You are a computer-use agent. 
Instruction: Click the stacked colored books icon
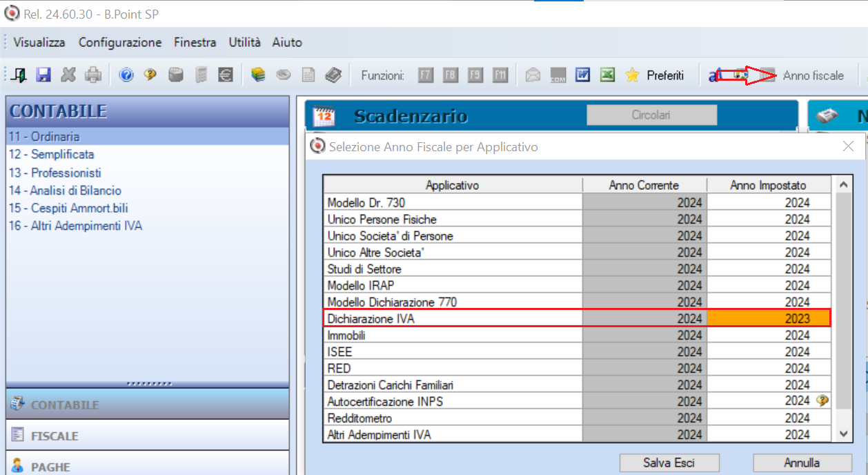(259, 75)
